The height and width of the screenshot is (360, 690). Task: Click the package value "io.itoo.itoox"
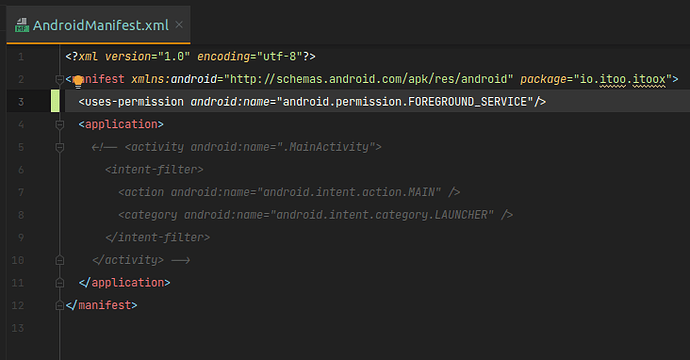click(623, 79)
